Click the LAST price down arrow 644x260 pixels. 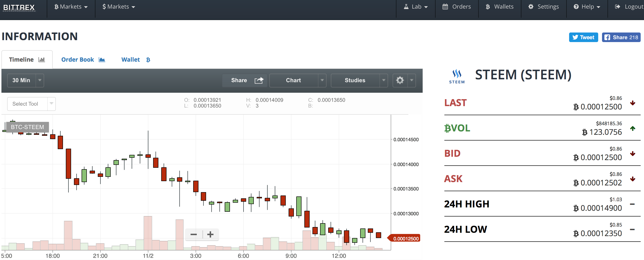tap(633, 103)
